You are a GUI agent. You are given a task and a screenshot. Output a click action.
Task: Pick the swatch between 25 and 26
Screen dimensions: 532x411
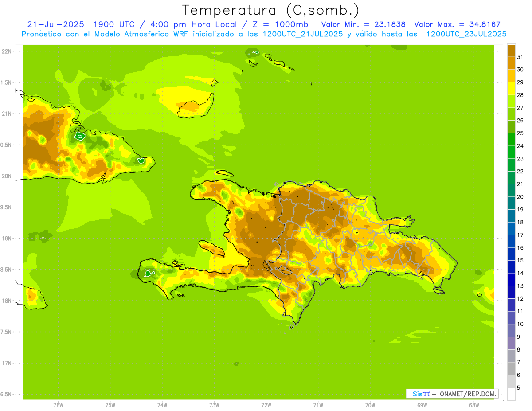click(x=511, y=127)
